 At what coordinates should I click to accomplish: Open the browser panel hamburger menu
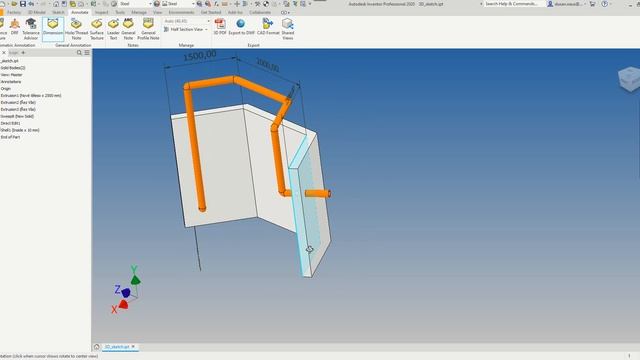(x=87, y=53)
